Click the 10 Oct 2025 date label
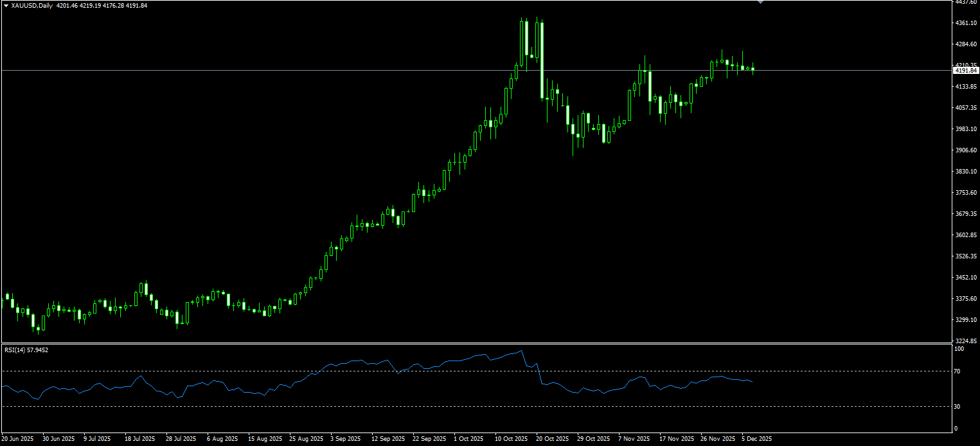 (512, 439)
